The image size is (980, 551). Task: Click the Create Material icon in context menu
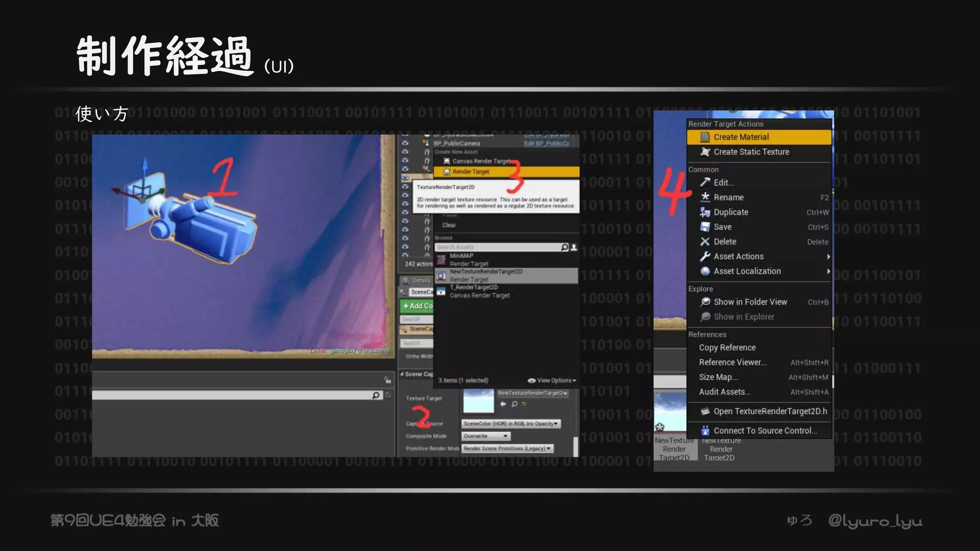(x=704, y=137)
